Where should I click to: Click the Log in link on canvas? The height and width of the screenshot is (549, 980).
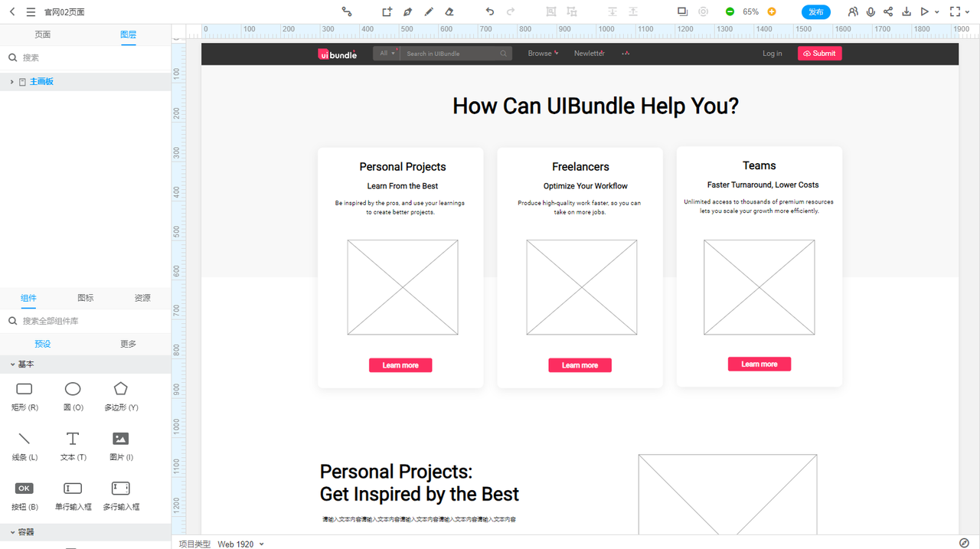coord(773,54)
